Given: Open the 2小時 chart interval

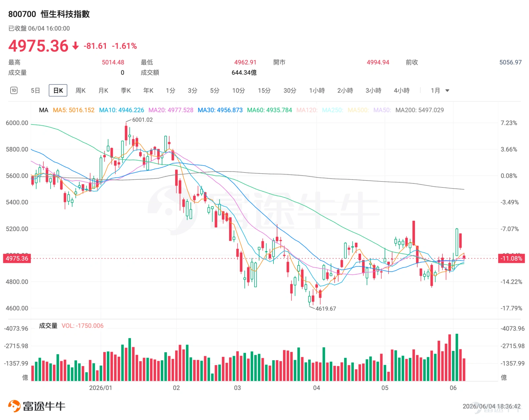Looking at the screenshot, I should coord(345,91).
